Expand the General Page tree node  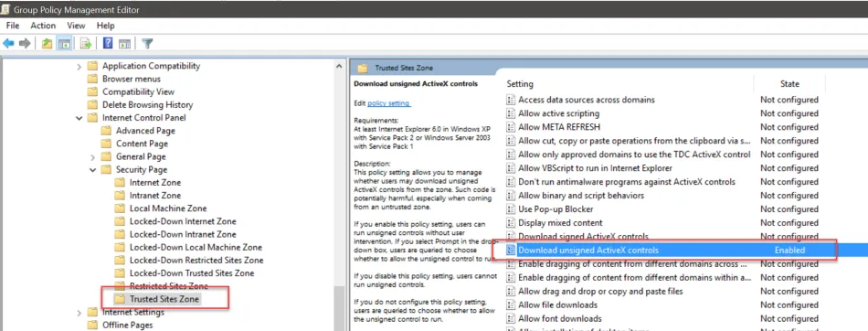pos(92,157)
